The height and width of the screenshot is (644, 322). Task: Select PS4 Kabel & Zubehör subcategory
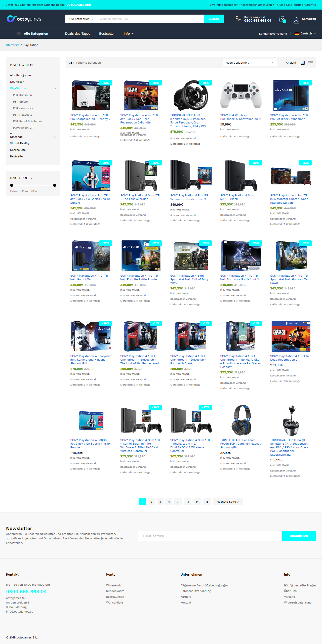(28, 121)
